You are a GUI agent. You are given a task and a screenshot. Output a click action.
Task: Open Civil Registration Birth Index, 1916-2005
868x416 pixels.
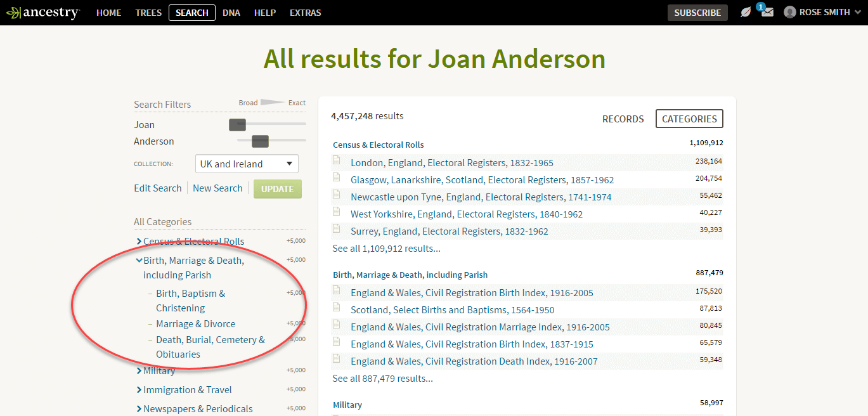(472, 292)
